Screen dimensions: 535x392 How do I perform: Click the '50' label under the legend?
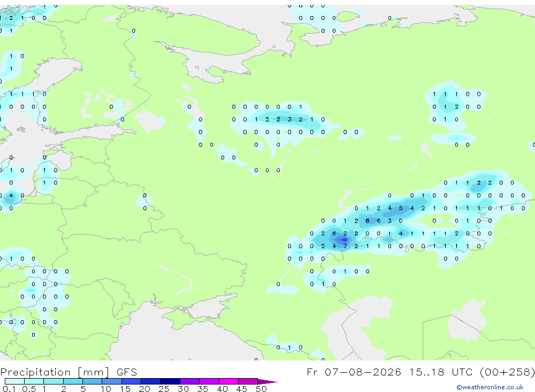(261, 389)
